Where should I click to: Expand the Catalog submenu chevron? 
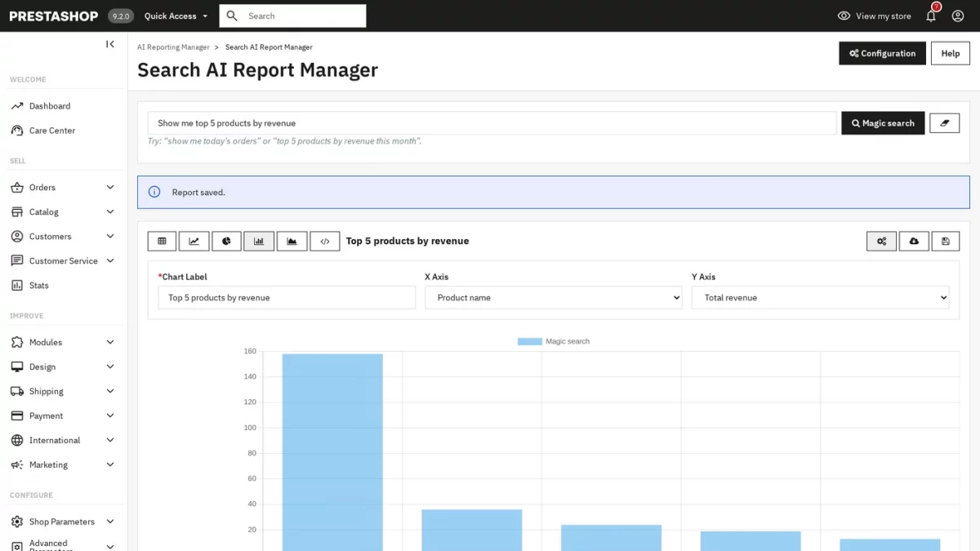click(x=110, y=212)
